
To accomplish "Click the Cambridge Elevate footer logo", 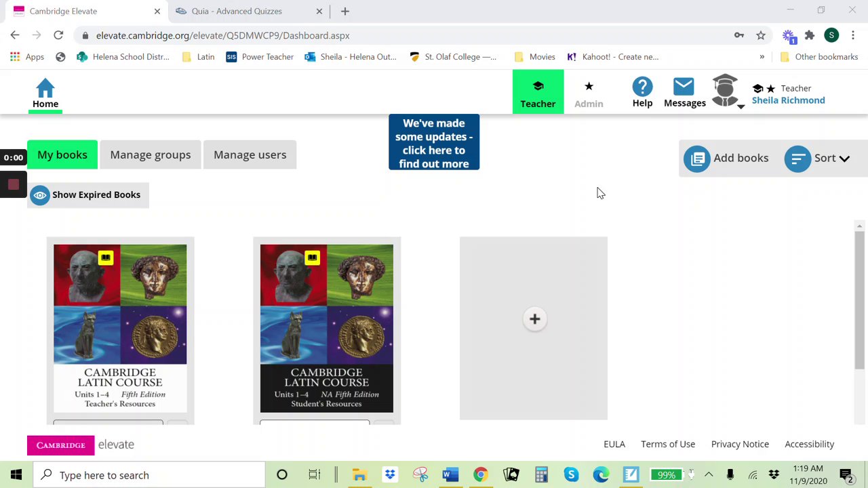I will (81, 445).
